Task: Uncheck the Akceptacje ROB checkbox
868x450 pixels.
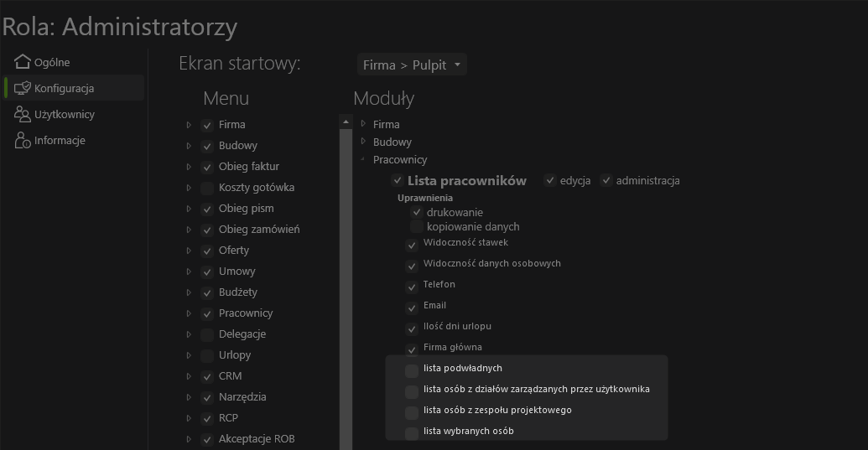Action: pos(207,440)
